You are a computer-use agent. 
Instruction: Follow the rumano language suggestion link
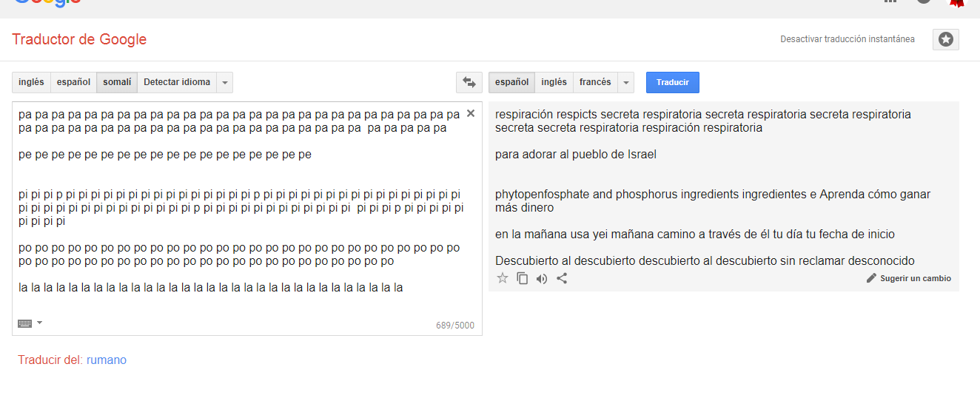click(107, 360)
